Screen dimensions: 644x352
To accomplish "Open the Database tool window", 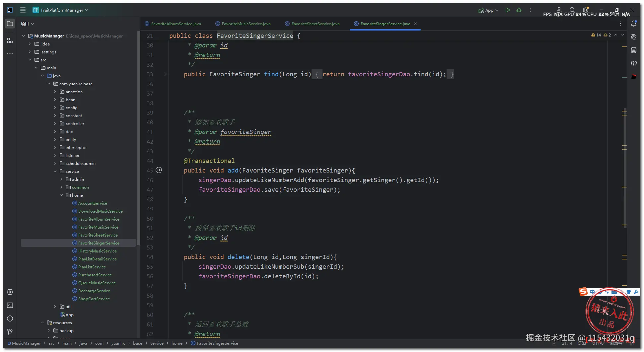I will pos(634,50).
